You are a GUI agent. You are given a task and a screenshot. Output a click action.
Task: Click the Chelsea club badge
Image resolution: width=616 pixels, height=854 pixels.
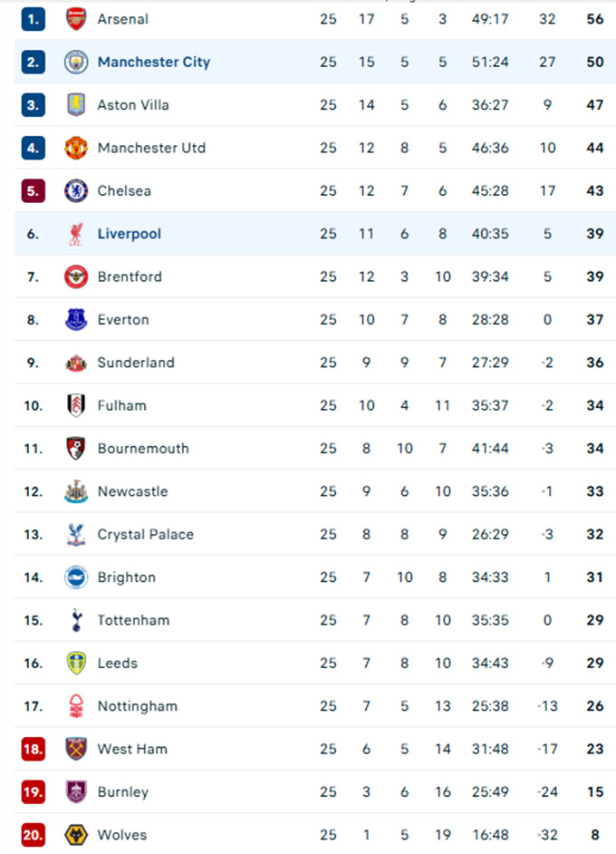coord(76,190)
